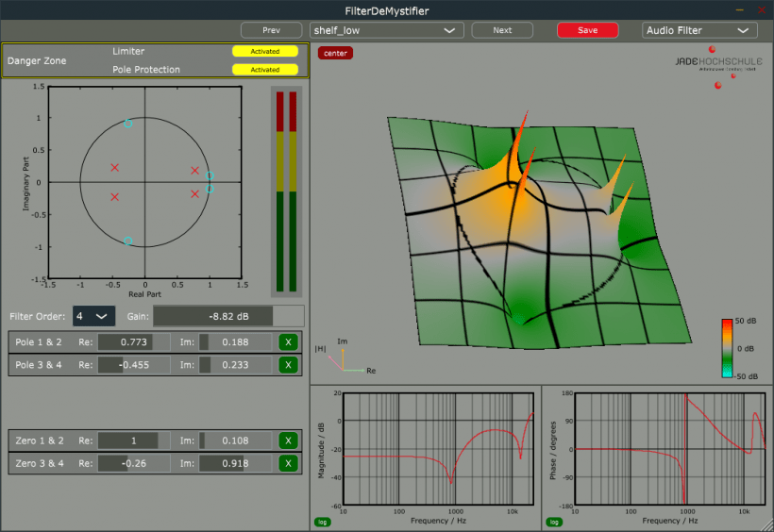The width and height of the screenshot is (774, 532).
Task: Toggle Pole Protection Activated switch
Action: click(264, 70)
